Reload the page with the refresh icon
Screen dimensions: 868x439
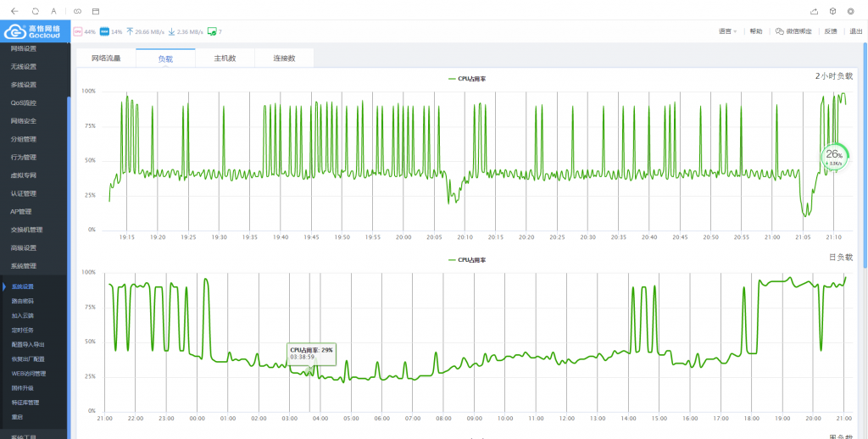pyautogui.click(x=36, y=10)
